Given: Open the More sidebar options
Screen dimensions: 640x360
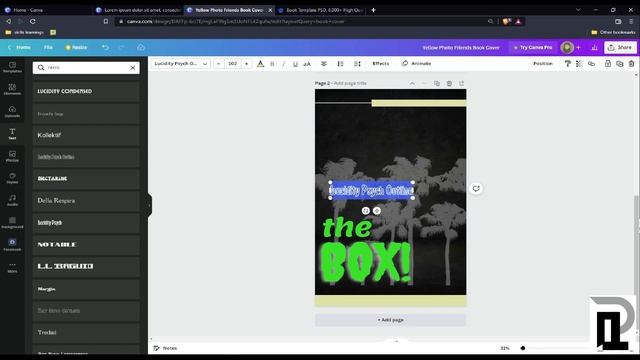Looking at the screenshot, I should [12, 267].
